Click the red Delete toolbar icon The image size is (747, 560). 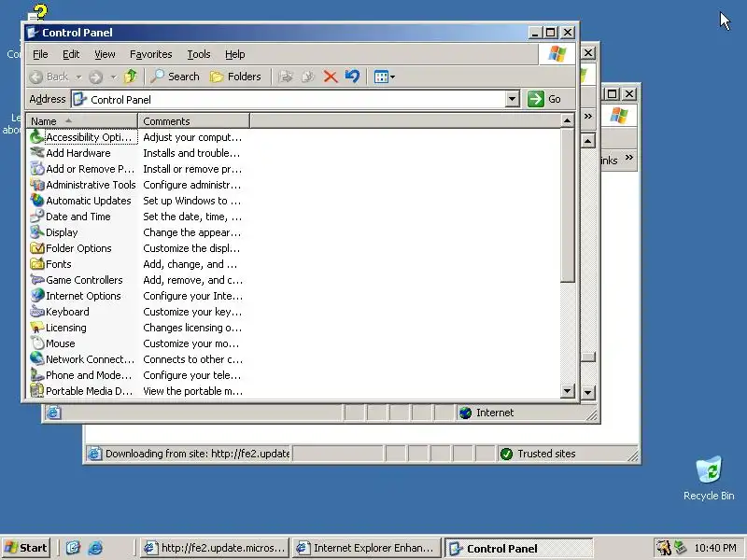coord(331,77)
